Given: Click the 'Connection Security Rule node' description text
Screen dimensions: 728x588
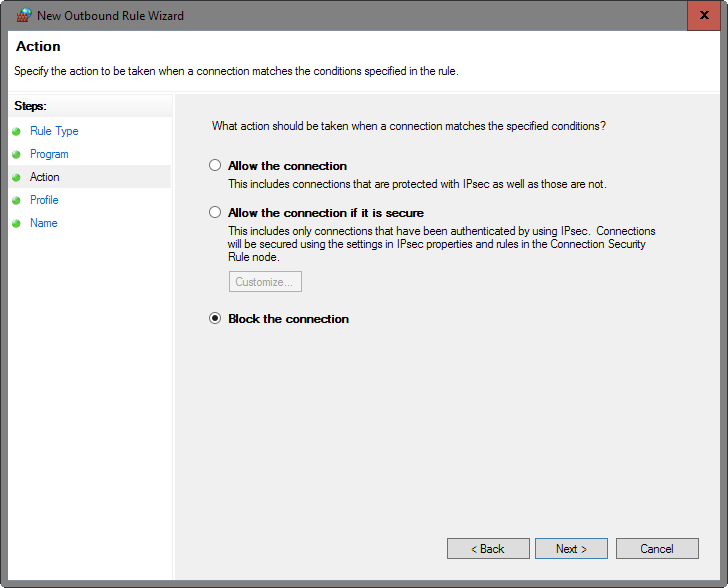Looking at the screenshot, I should tap(441, 244).
